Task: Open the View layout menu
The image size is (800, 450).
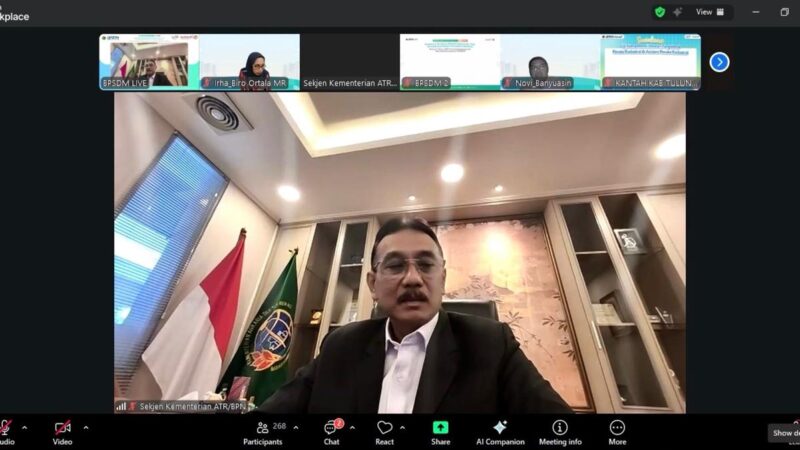Action: coord(710,12)
